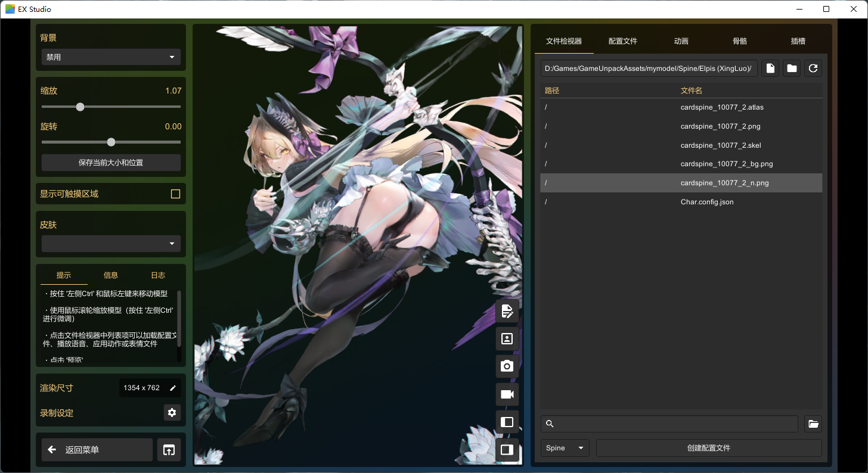Start recording with the video camera icon
This screenshot has height=473, width=868.
click(x=507, y=394)
